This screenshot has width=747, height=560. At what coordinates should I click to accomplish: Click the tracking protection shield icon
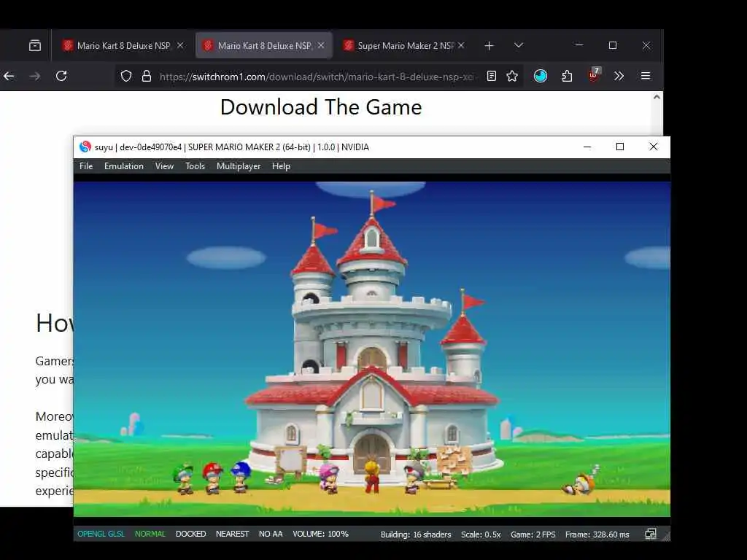point(125,76)
